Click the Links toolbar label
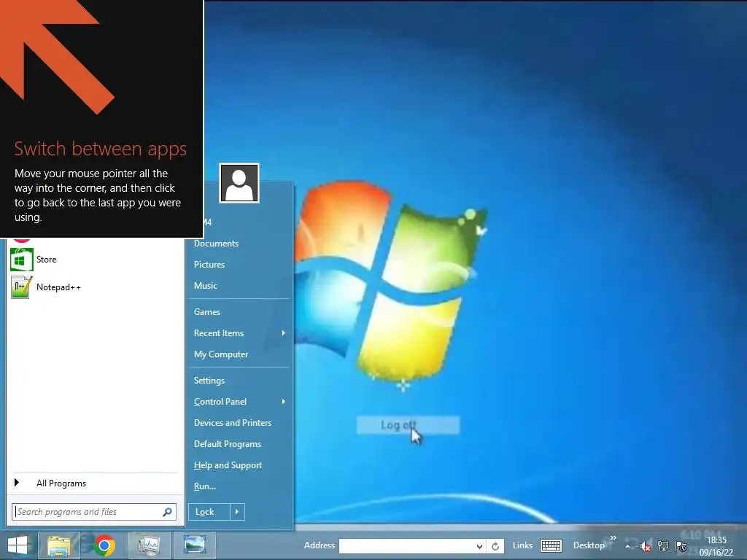The width and height of the screenshot is (747, 560). point(522,545)
